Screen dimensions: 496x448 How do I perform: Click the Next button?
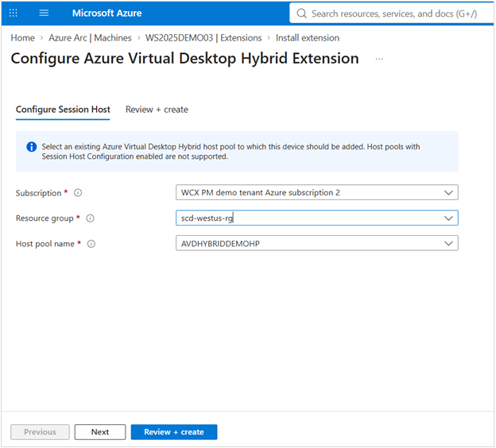pos(100,432)
